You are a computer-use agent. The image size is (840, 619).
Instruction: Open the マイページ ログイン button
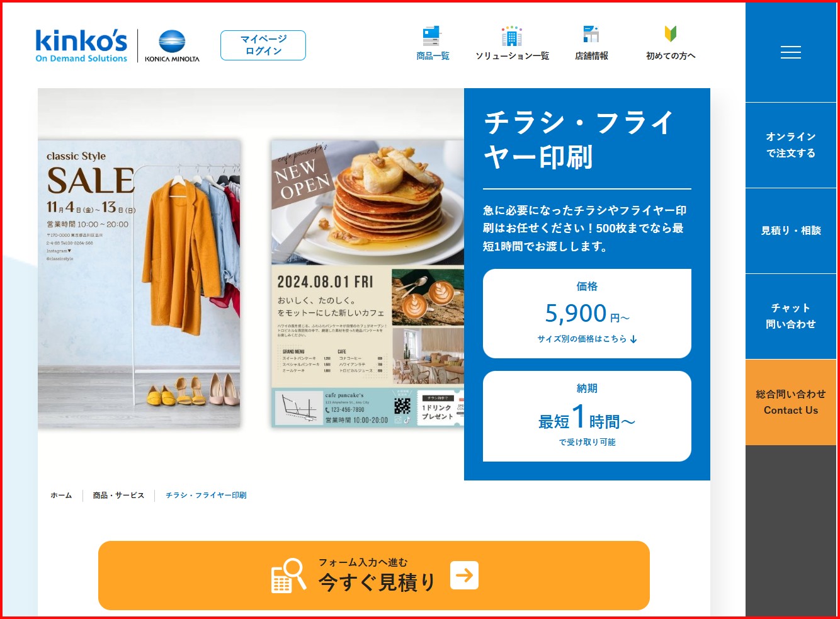pos(263,45)
